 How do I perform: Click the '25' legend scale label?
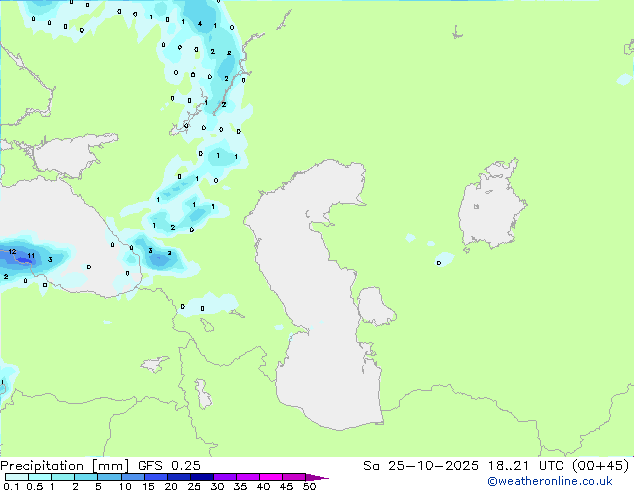pyautogui.click(x=194, y=486)
